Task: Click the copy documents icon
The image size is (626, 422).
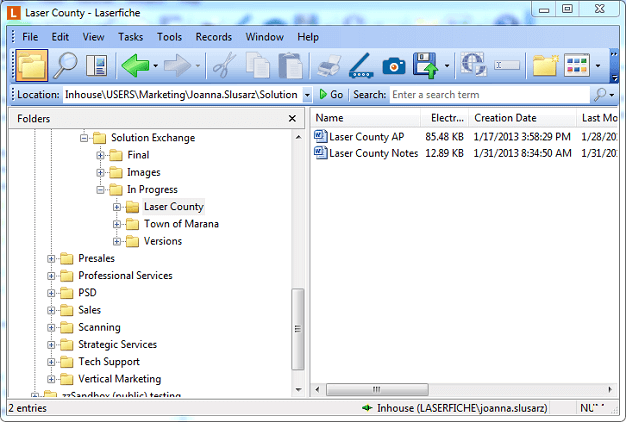Action: [258, 65]
